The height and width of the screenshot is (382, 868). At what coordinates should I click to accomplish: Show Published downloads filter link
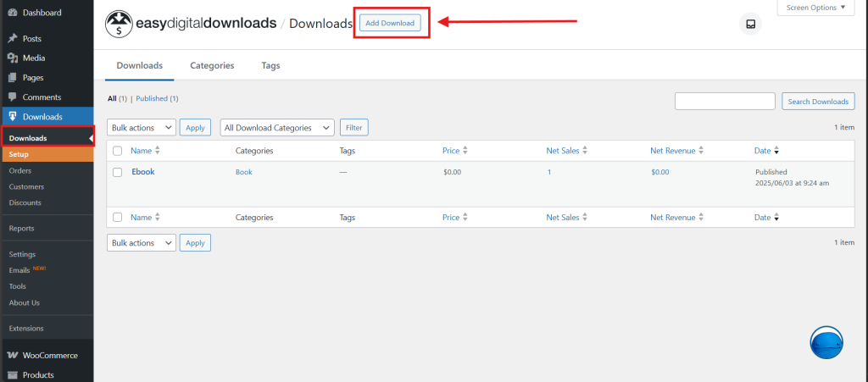coord(152,98)
